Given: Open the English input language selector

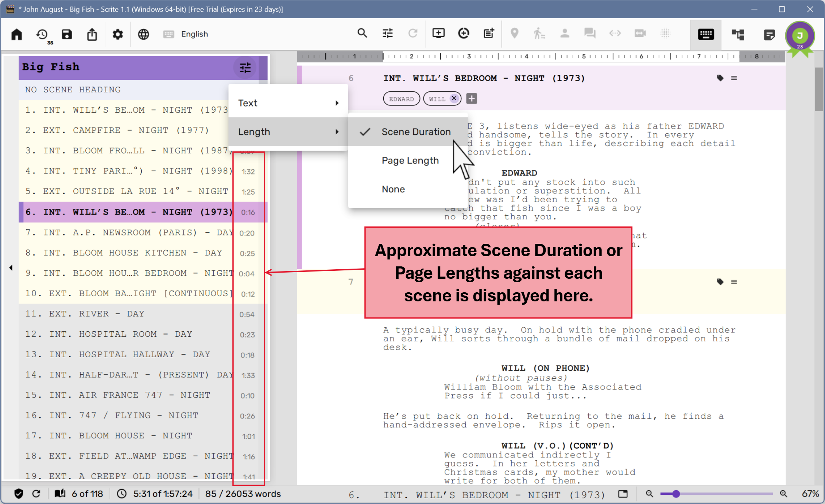Looking at the screenshot, I should click(186, 34).
